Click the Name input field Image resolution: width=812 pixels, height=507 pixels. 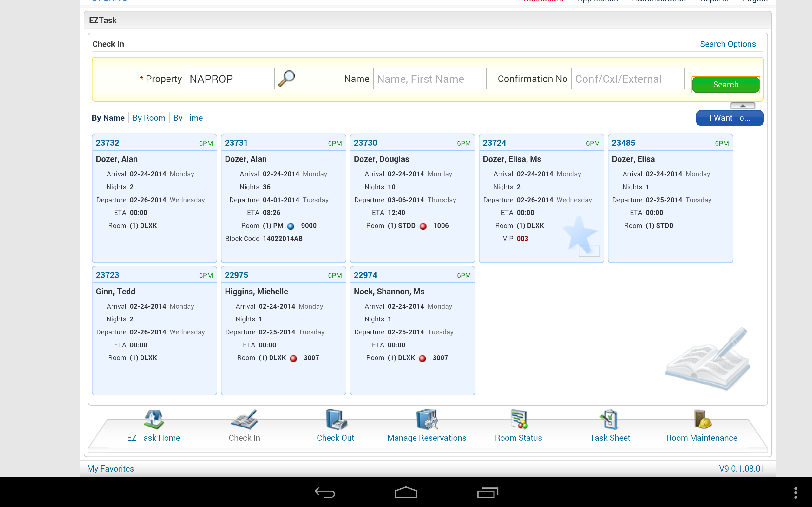[x=429, y=79]
